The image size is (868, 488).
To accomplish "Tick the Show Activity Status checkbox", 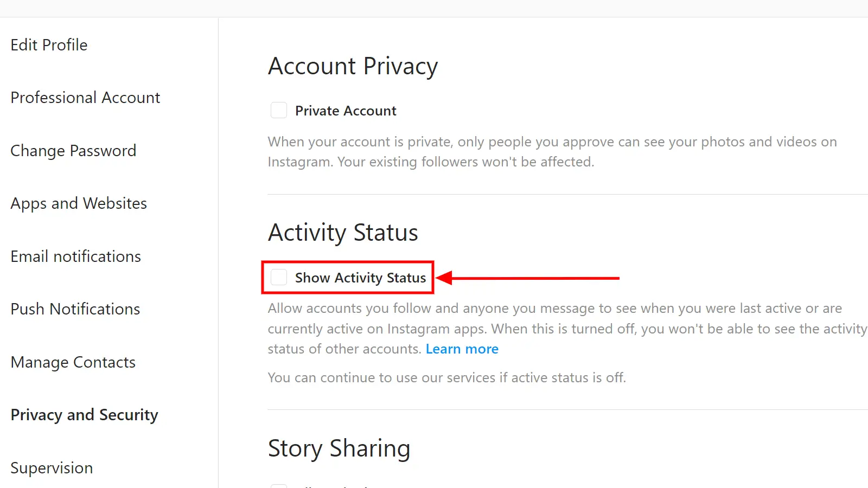I will click(279, 278).
